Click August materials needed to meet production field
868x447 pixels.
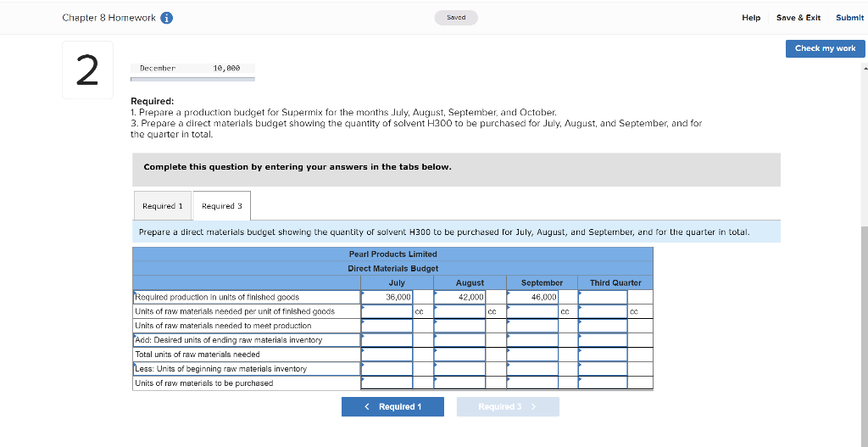(x=460, y=326)
